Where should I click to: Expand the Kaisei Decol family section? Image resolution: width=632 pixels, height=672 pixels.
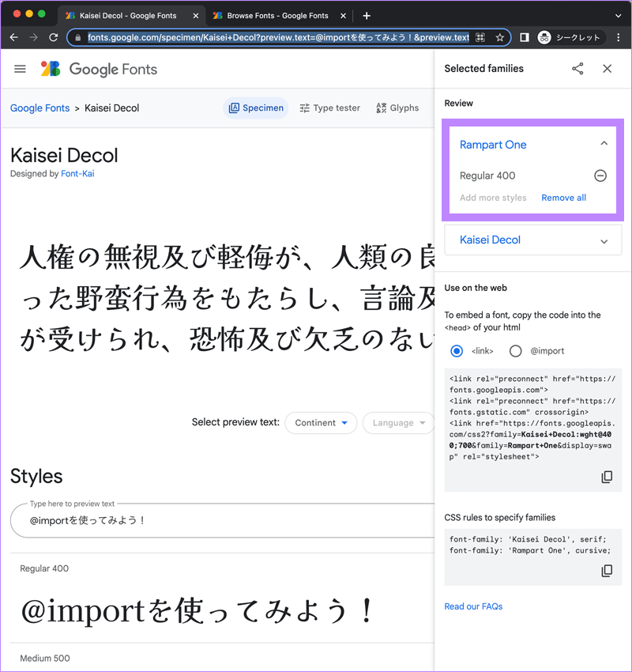[604, 240]
